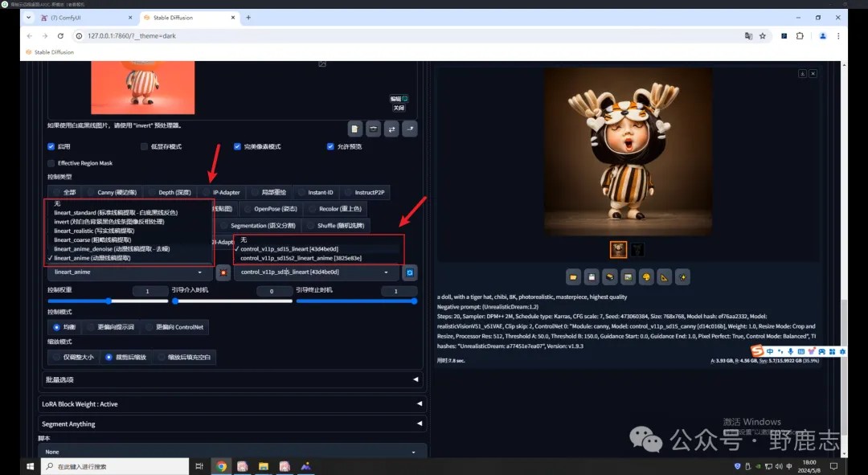Expand the Segment Anything panel

pos(232,424)
